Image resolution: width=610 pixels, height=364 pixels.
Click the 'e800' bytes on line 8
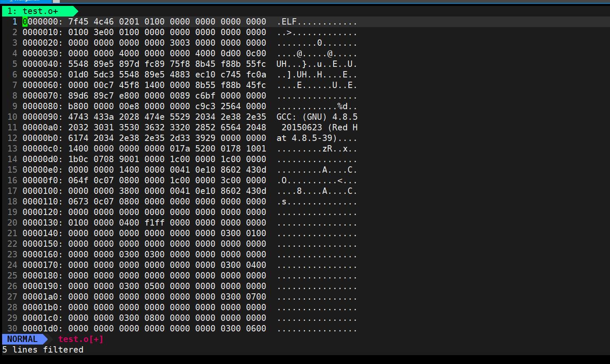tap(129, 96)
